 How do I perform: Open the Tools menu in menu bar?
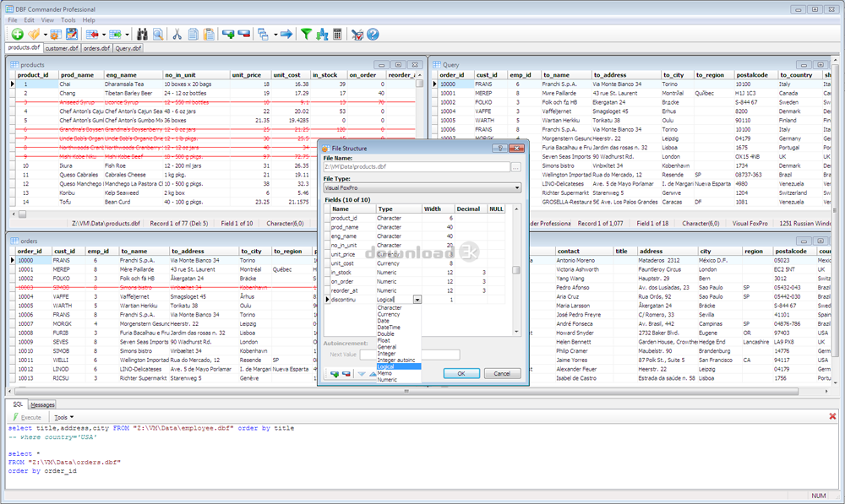pos(68,20)
